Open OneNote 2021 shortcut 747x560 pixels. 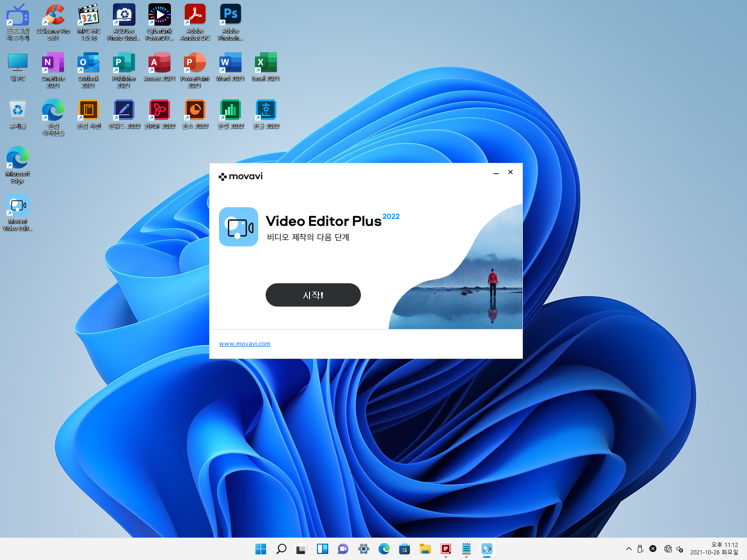coord(53,70)
